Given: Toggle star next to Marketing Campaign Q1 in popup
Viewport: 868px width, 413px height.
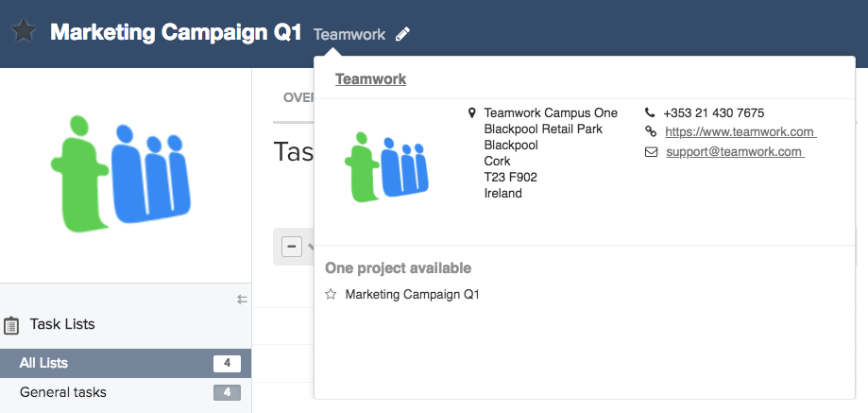Looking at the screenshot, I should click(331, 294).
